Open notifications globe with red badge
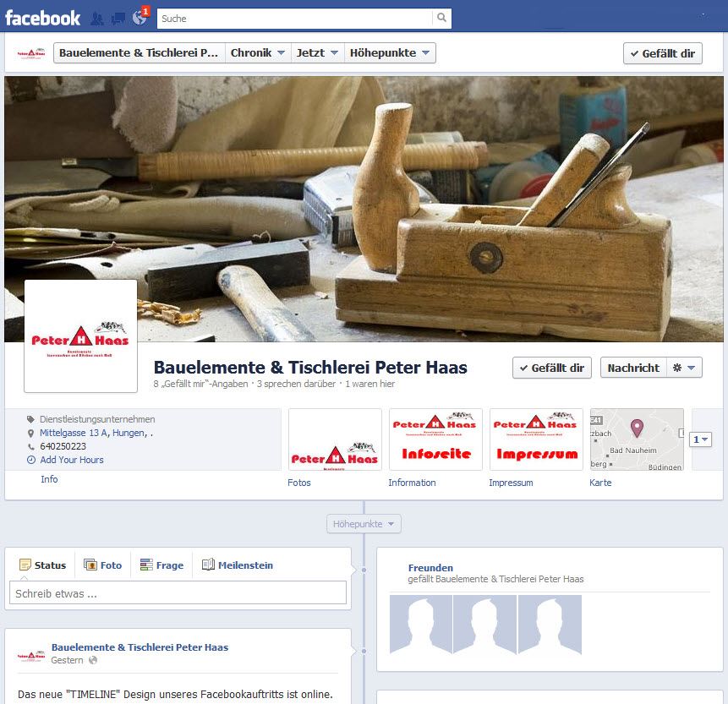The width and height of the screenshot is (728, 704). [140, 18]
